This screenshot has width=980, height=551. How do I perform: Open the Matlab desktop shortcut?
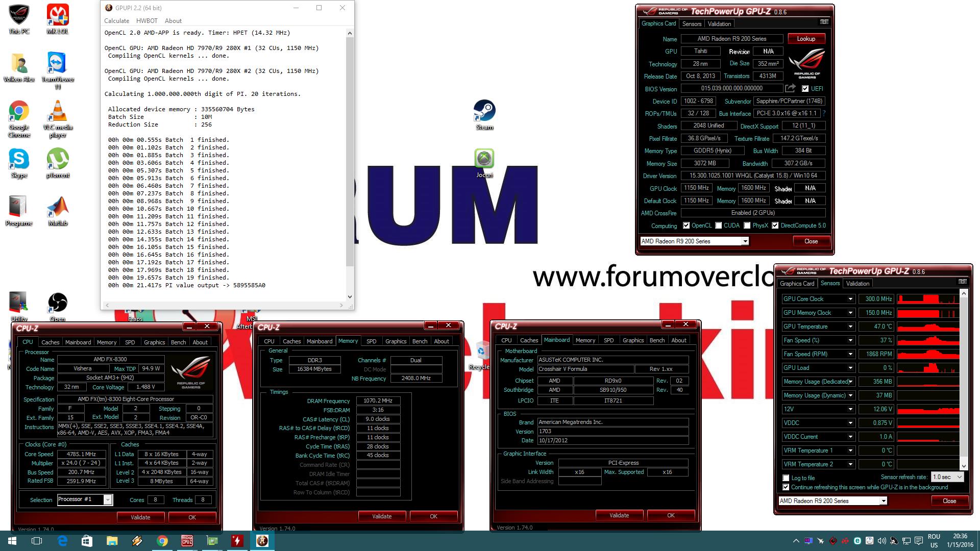(58, 211)
